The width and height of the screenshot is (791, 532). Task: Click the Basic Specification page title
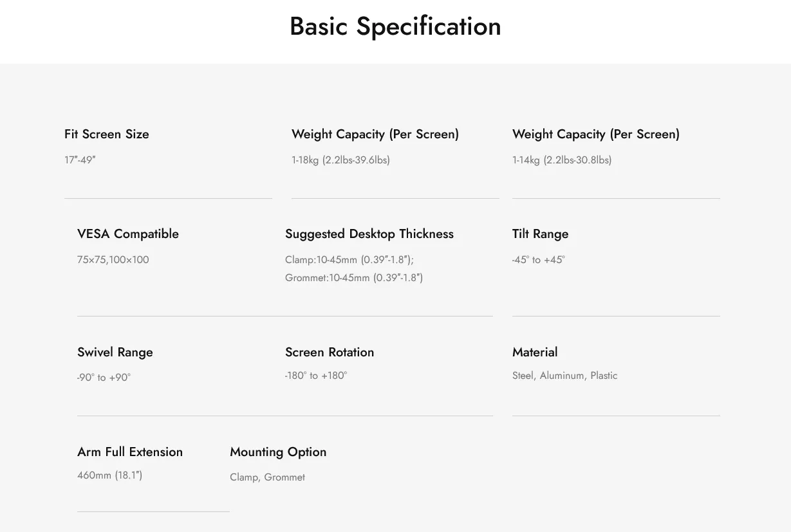[x=395, y=27]
